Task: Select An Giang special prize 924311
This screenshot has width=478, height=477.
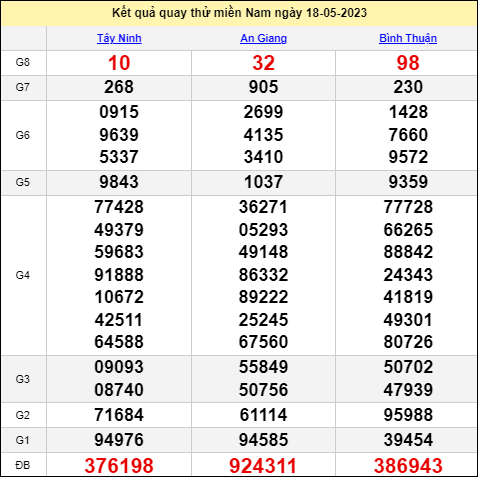Action: [263, 466]
